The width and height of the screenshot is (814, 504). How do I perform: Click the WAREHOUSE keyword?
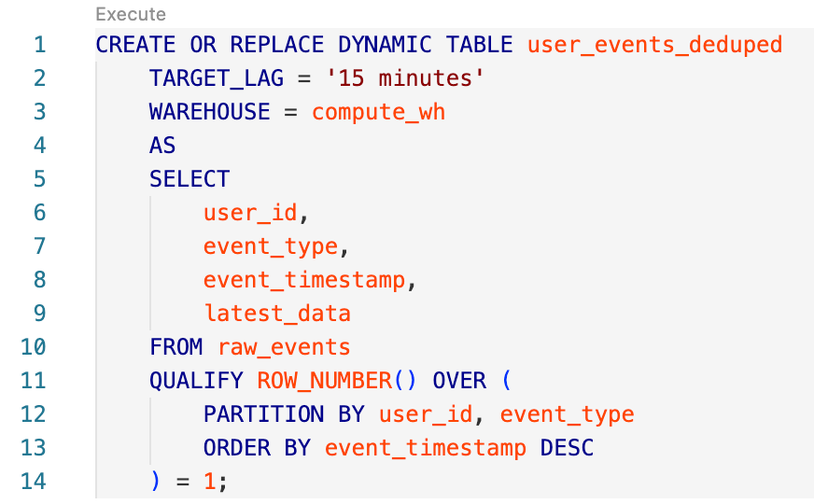(x=210, y=112)
